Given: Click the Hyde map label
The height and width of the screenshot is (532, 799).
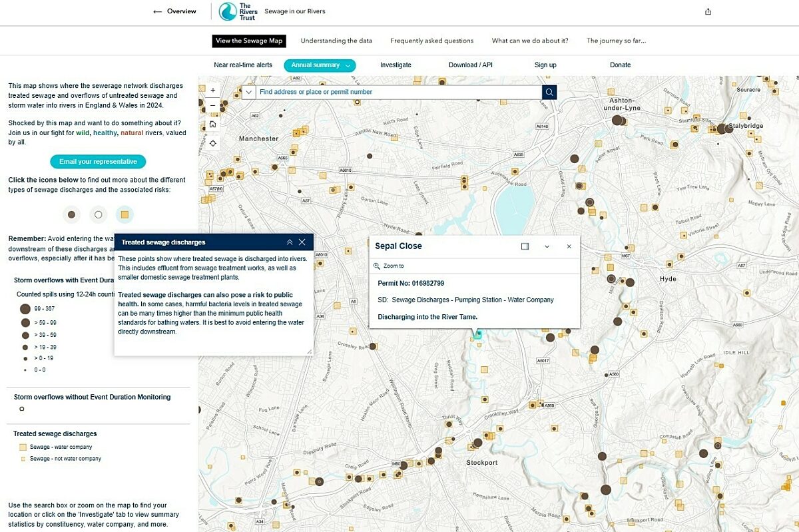Looking at the screenshot, I should point(667,278).
